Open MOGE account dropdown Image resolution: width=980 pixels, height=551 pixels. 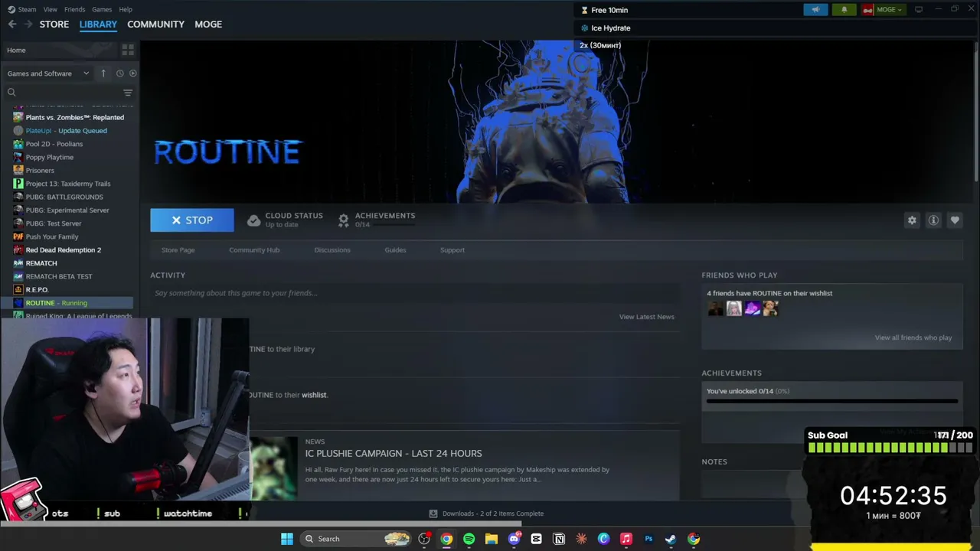point(883,10)
